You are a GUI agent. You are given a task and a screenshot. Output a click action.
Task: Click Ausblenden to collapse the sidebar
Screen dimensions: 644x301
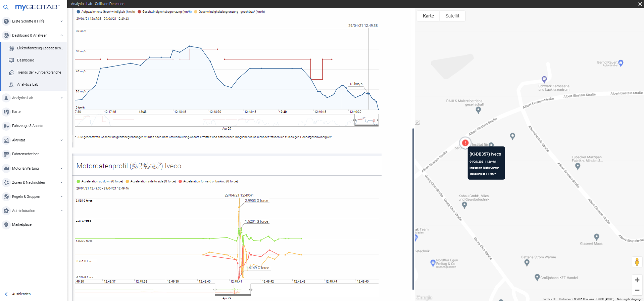tap(21, 294)
